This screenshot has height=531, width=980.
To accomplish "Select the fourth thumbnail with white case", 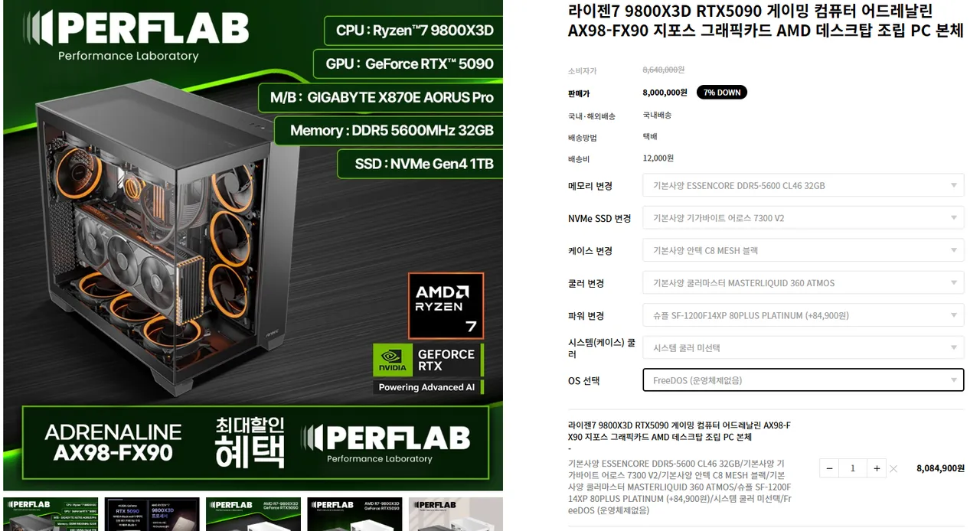I will tap(354, 514).
